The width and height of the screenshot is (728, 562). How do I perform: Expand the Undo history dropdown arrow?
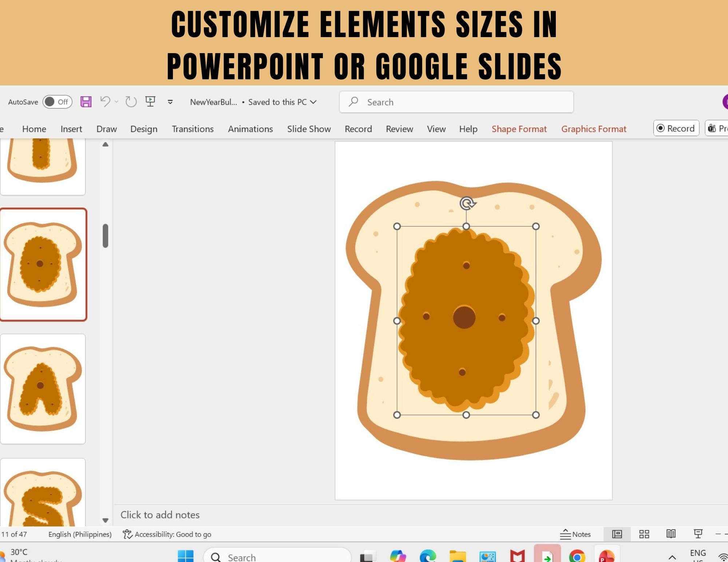pyautogui.click(x=116, y=102)
